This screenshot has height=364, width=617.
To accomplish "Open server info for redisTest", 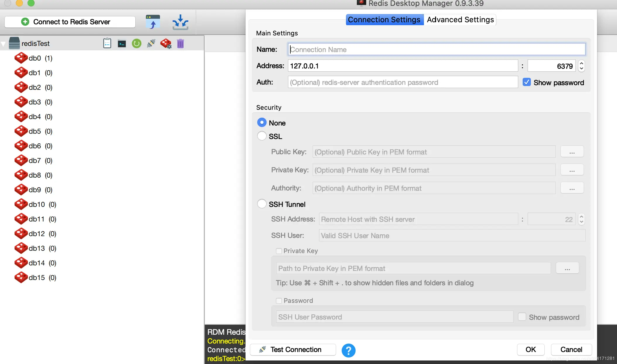I will click(x=107, y=44).
